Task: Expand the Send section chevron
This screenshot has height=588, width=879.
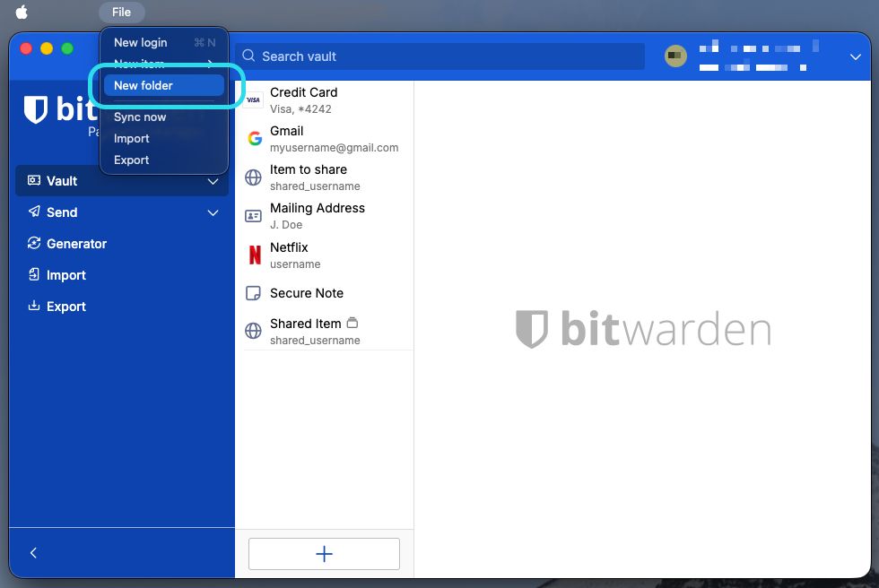Action: pos(213,212)
